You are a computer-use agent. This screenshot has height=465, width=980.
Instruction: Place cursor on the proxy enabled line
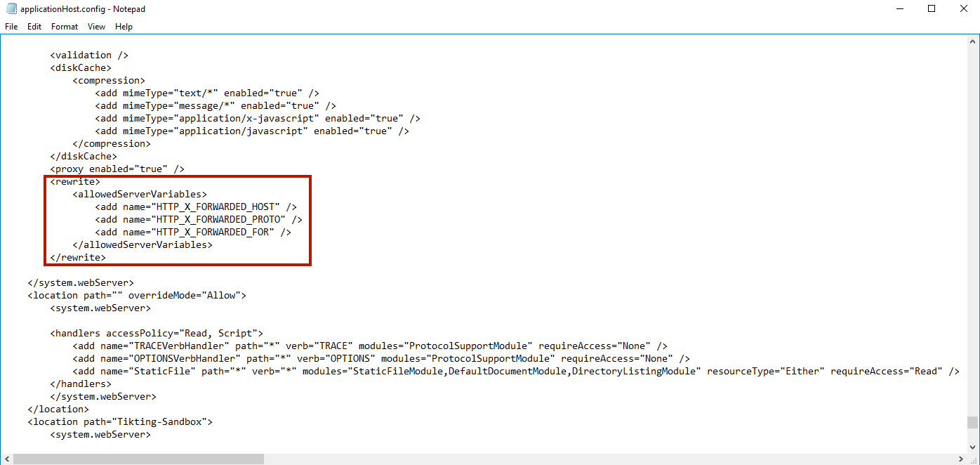117,169
